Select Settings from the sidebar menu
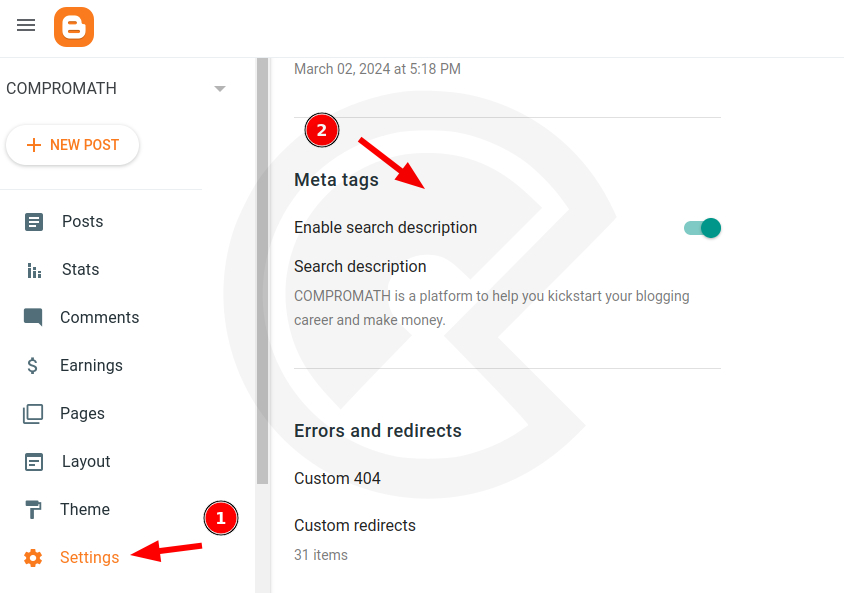This screenshot has width=844, height=593. (89, 557)
